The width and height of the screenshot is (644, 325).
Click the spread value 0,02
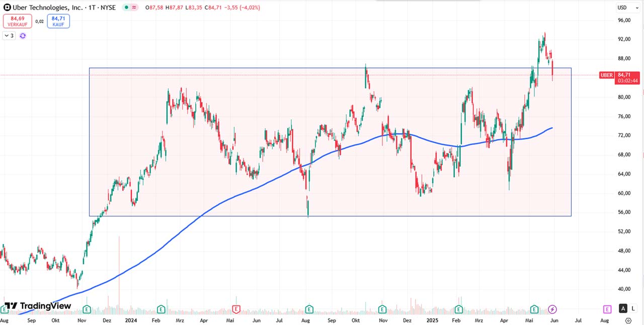click(x=39, y=21)
